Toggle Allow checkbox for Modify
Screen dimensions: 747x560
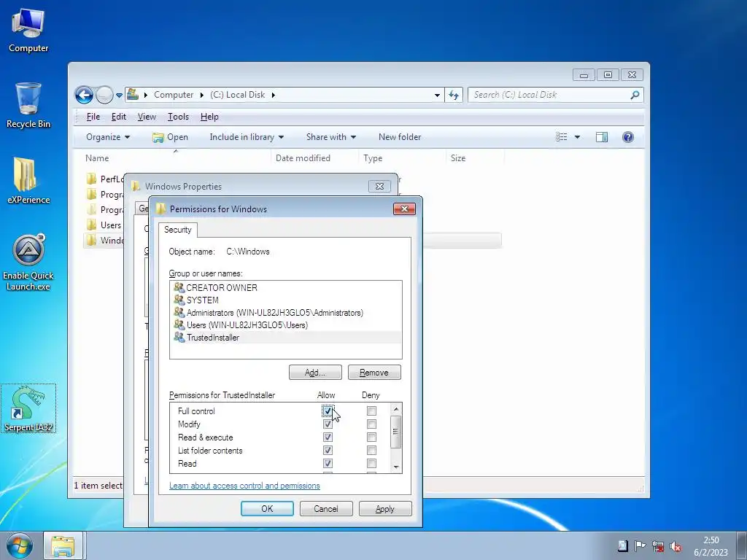[x=328, y=424]
